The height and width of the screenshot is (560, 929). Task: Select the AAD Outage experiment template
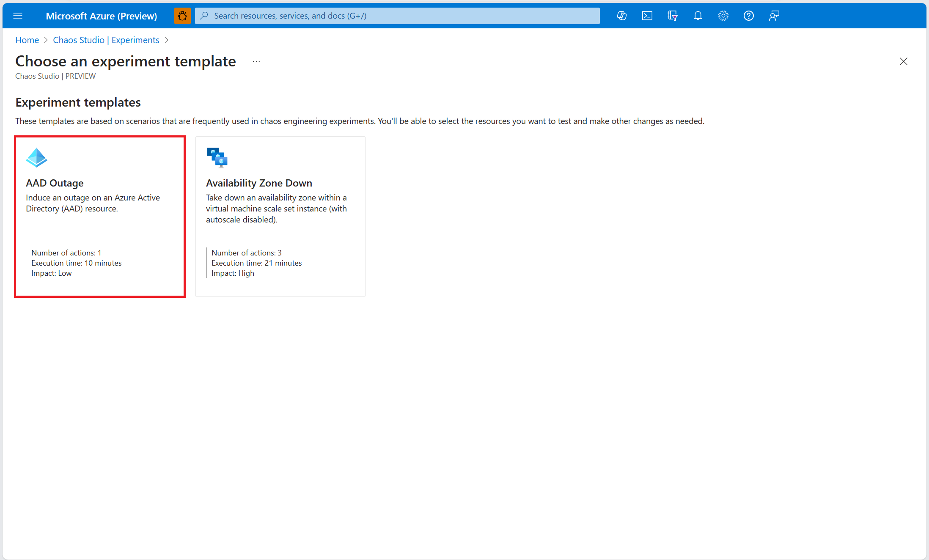point(100,216)
